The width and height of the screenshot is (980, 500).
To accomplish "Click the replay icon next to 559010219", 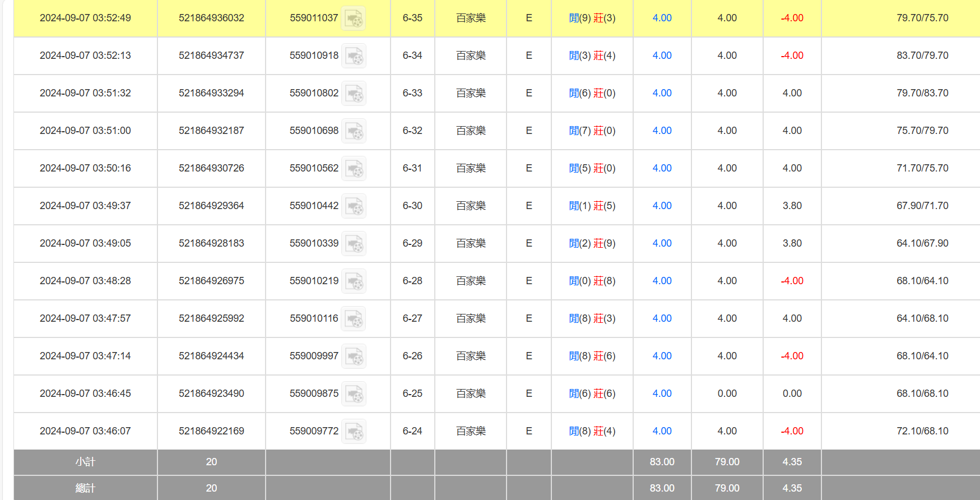I will coord(354,281).
